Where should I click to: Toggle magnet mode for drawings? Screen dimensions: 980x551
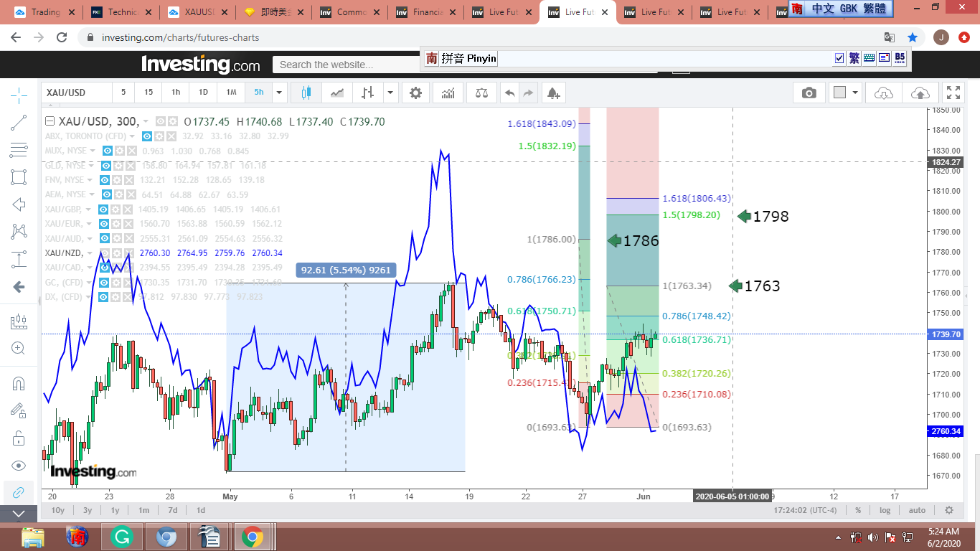[19, 384]
